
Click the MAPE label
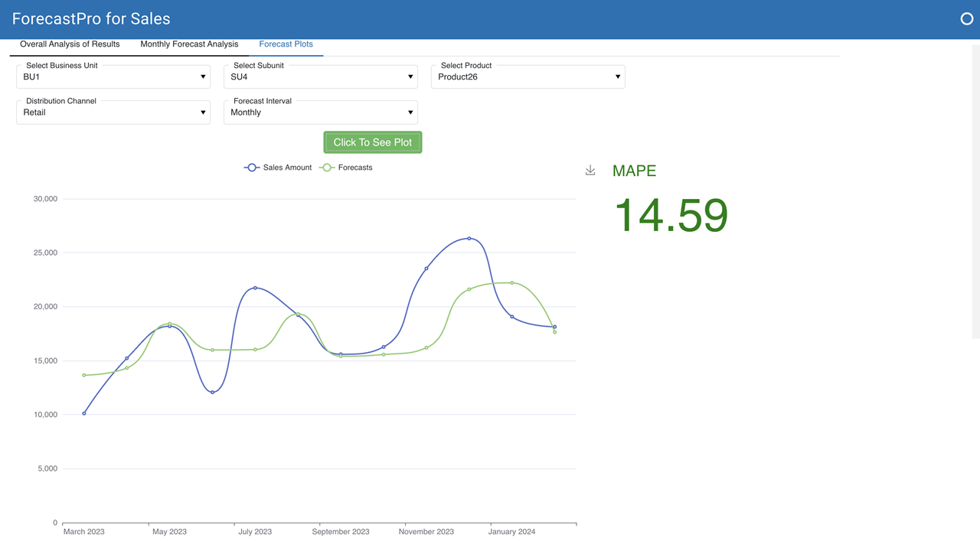pyautogui.click(x=634, y=171)
